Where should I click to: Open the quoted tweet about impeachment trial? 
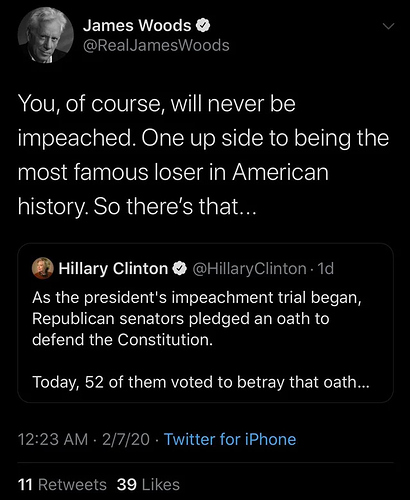[x=205, y=323]
